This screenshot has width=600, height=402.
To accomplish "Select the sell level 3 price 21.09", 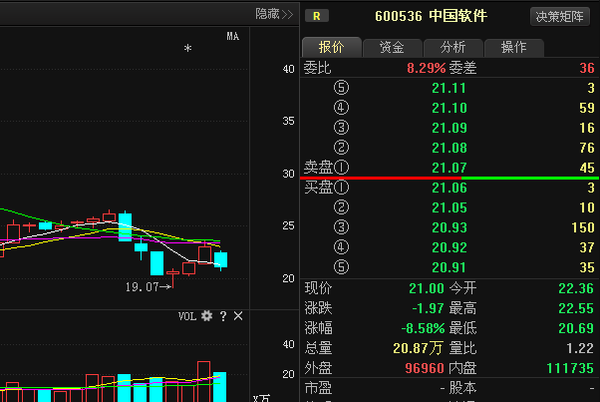I will click(449, 128).
